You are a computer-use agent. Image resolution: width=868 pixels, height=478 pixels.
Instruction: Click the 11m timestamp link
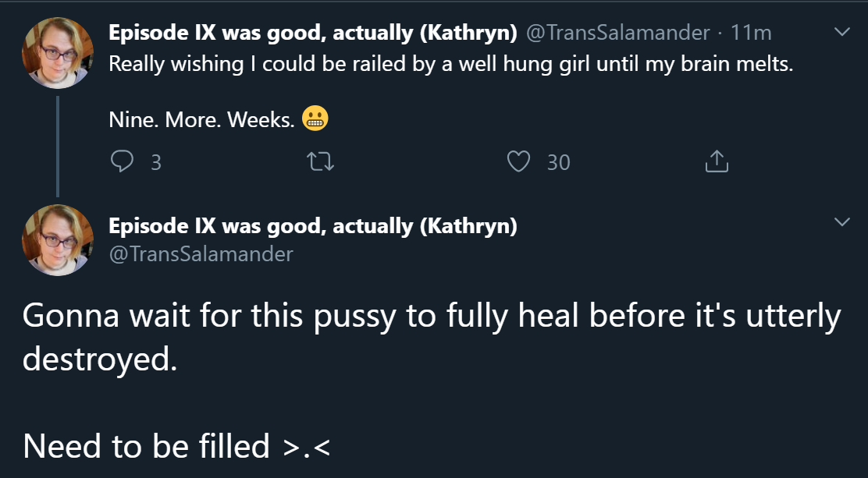point(750,33)
